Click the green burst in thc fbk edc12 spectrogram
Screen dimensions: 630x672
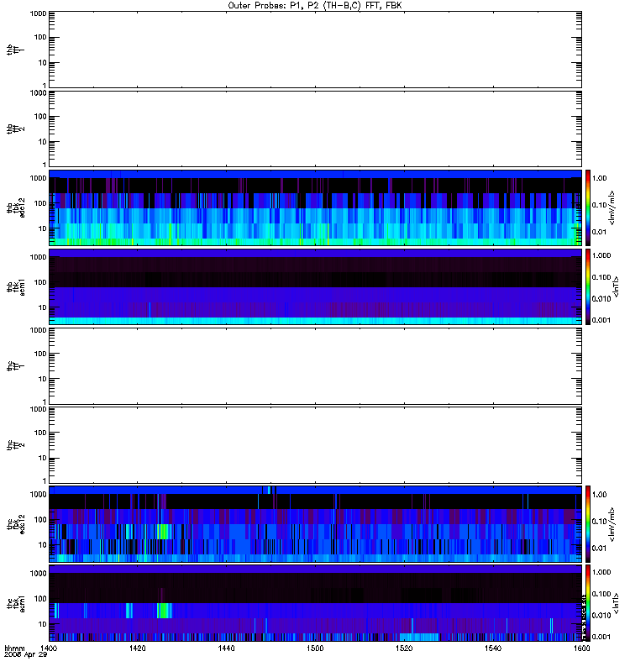[163, 532]
